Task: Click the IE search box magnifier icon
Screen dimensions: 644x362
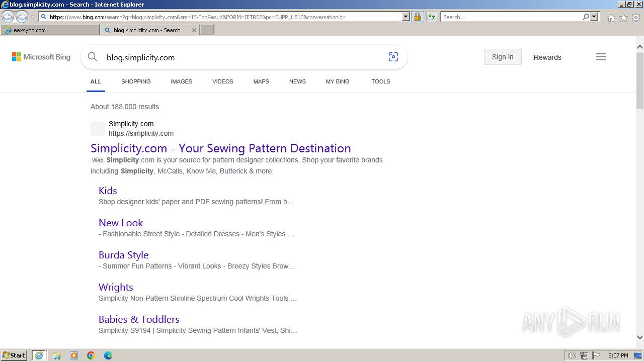Action: tap(586, 17)
